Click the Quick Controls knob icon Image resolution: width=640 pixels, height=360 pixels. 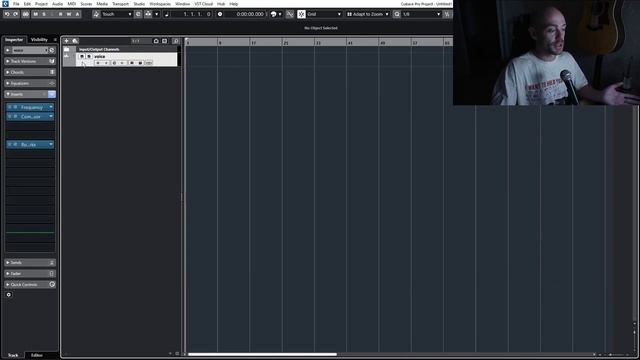pos(52,284)
